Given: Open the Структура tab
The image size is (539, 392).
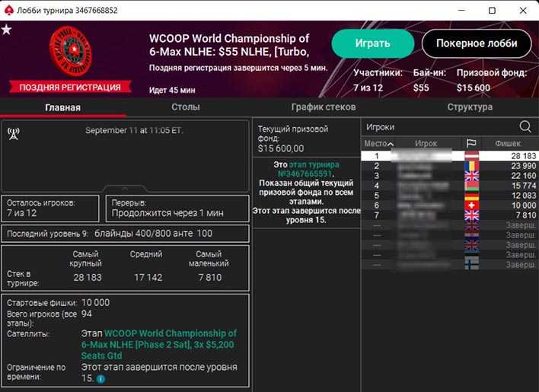Looking at the screenshot, I should pyautogui.click(x=470, y=107).
